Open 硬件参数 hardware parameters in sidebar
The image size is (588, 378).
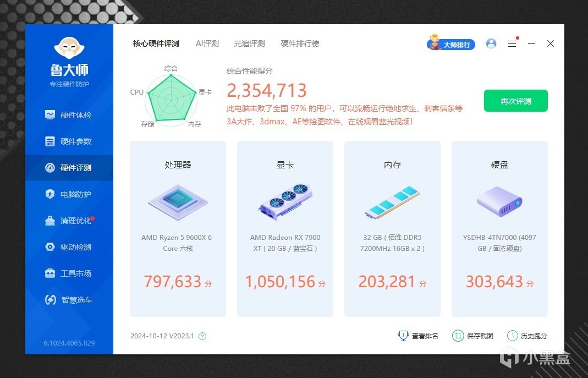click(x=69, y=141)
